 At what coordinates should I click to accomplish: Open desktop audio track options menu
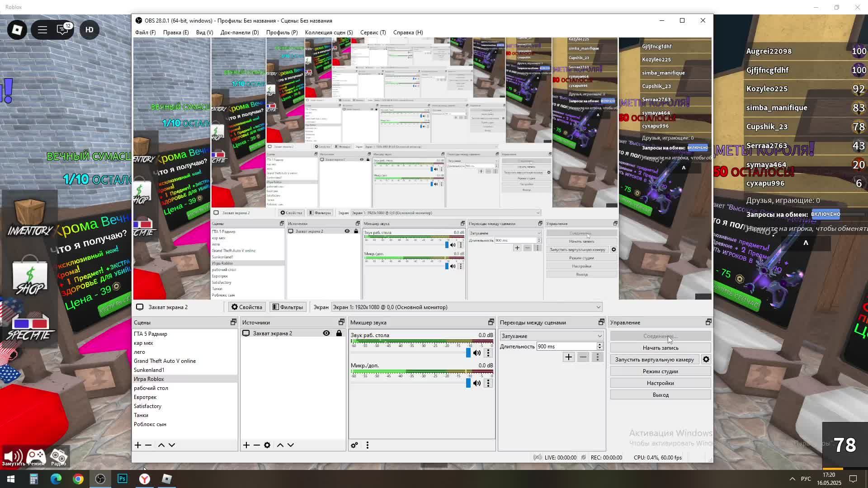(488, 353)
